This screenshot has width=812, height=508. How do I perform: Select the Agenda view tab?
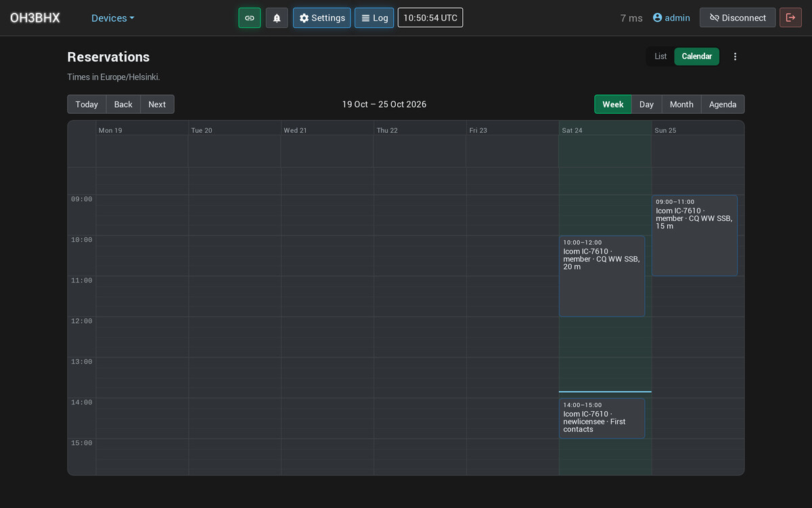pyautogui.click(x=723, y=104)
